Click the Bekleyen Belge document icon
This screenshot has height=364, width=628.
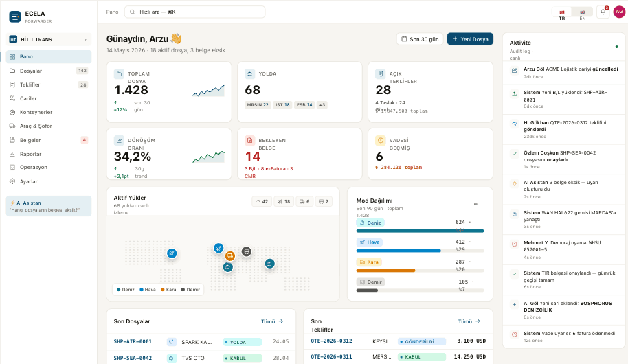coord(249,140)
